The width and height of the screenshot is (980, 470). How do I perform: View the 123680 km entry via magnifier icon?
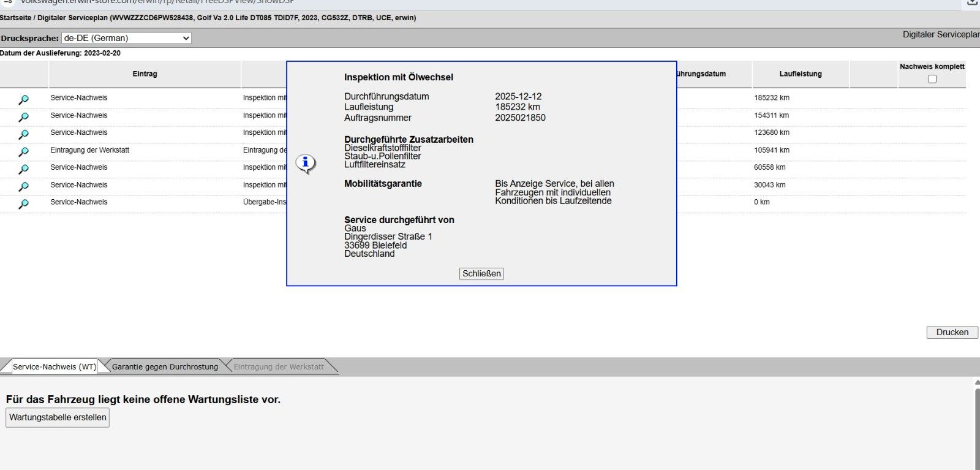tap(23, 134)
